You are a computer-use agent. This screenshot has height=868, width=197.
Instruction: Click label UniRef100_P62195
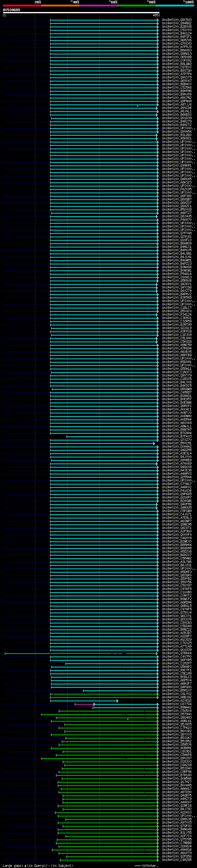pyautogui.click(x=177, y=189)
